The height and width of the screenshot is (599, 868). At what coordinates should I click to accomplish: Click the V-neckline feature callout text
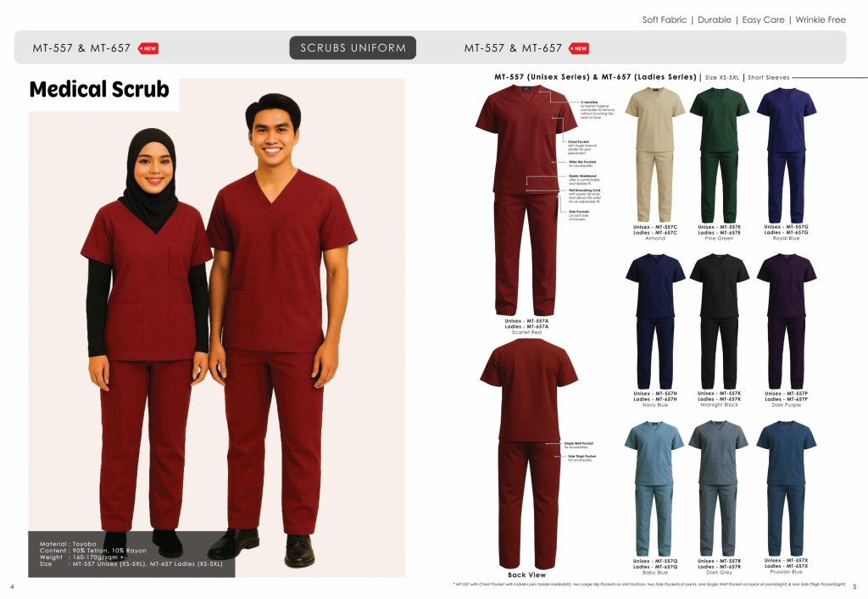[597, 109]
